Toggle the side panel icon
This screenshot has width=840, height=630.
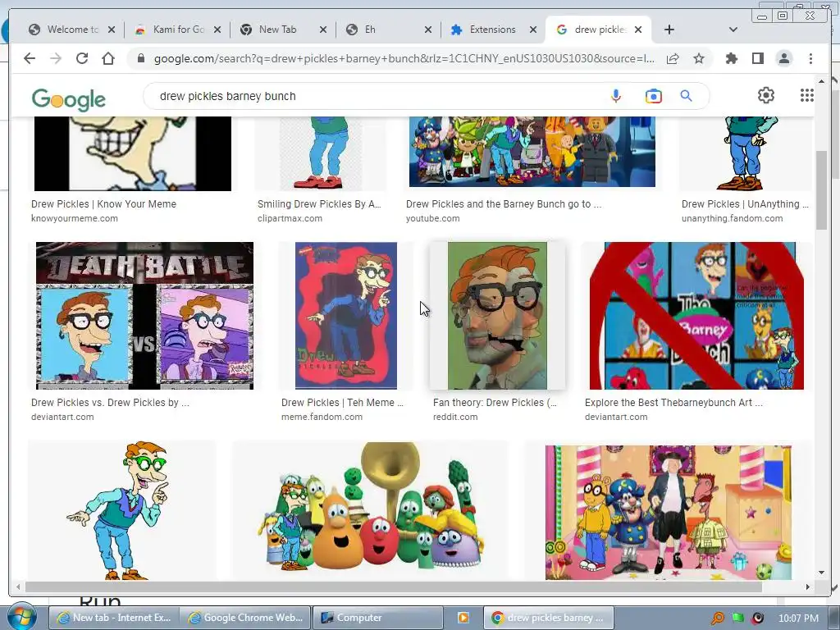(757, 58)
